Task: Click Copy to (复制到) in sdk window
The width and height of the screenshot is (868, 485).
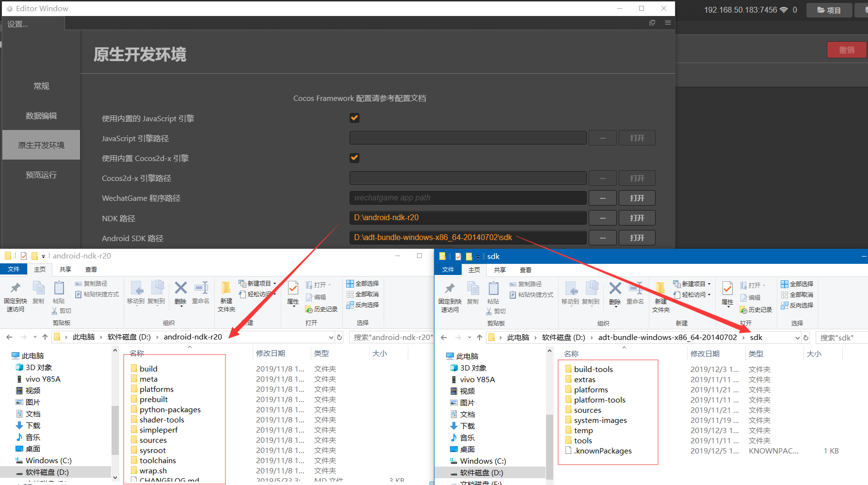Action: (591, 293)
